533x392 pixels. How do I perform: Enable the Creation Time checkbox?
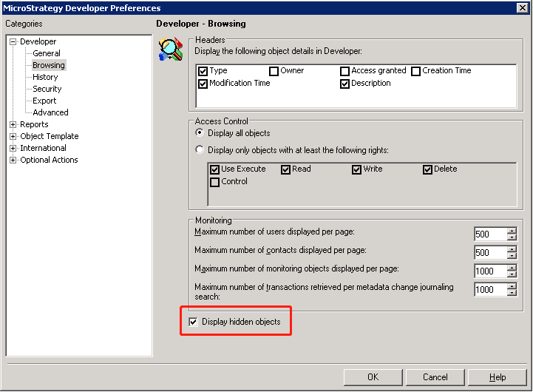click(416, 71)
